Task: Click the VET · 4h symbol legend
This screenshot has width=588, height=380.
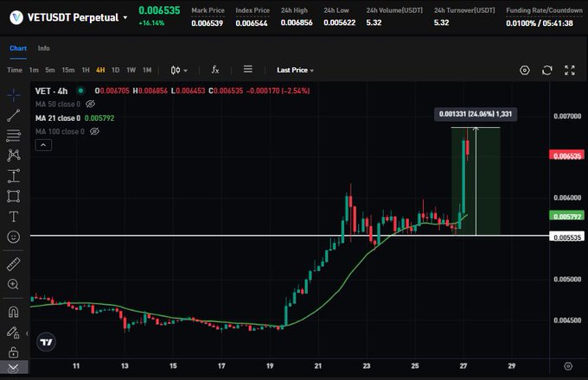Action: [51, 91]
